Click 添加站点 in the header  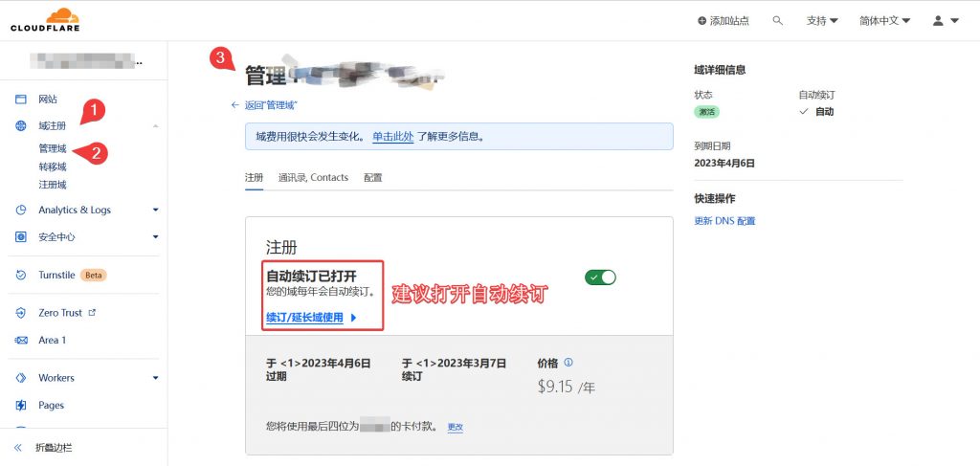pyautogui.click(x=724, y=21)
